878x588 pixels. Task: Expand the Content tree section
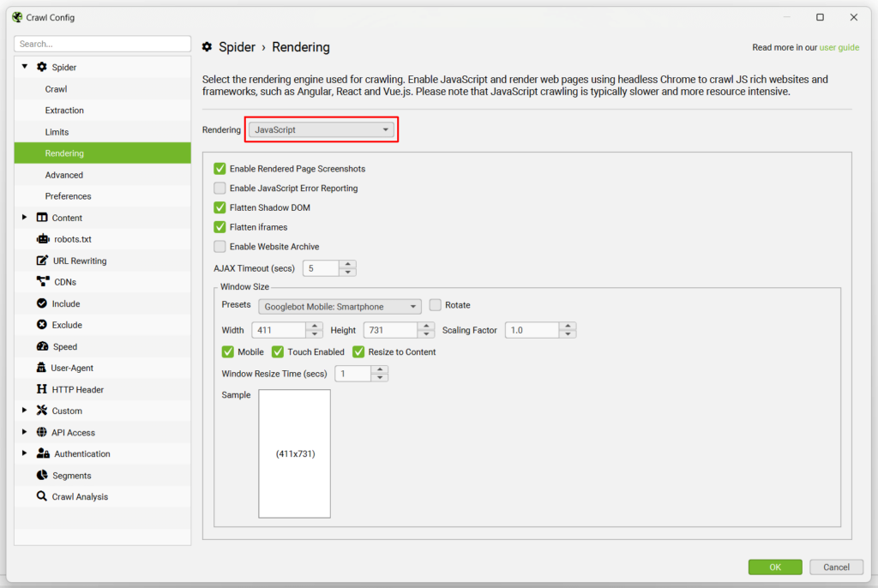[x=25, y=218]
